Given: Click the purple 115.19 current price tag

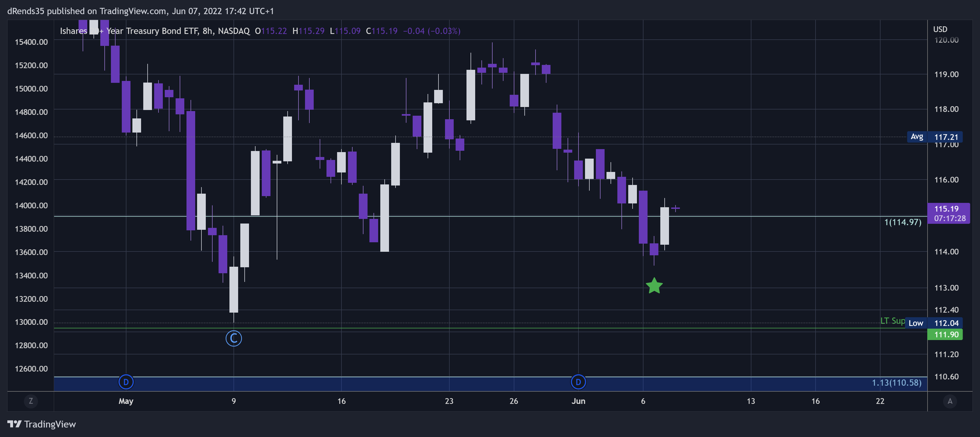Looking at the screenshot, I should click(x=948, y=209).
